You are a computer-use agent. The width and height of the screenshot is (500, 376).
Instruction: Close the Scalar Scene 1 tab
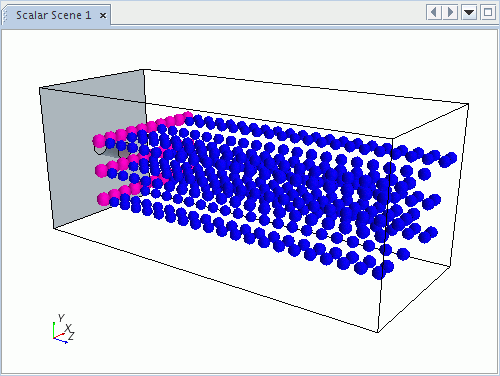(x=103, y=16)
